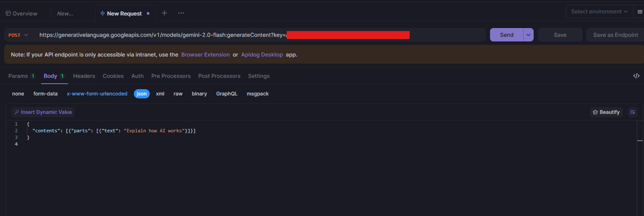Open the Cookies tab
The width and height of the screenshot is (644, 216).
click(x=113, y=76)
